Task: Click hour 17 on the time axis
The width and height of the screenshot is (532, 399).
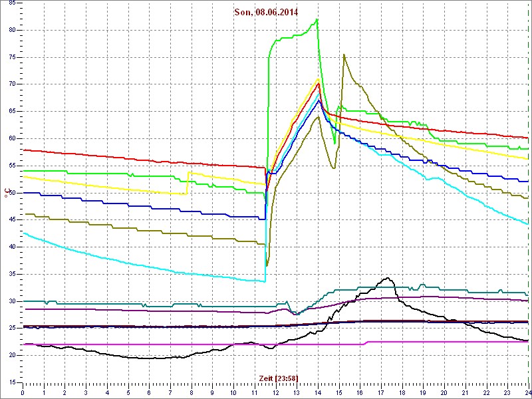Action: (x=380, y=393)
